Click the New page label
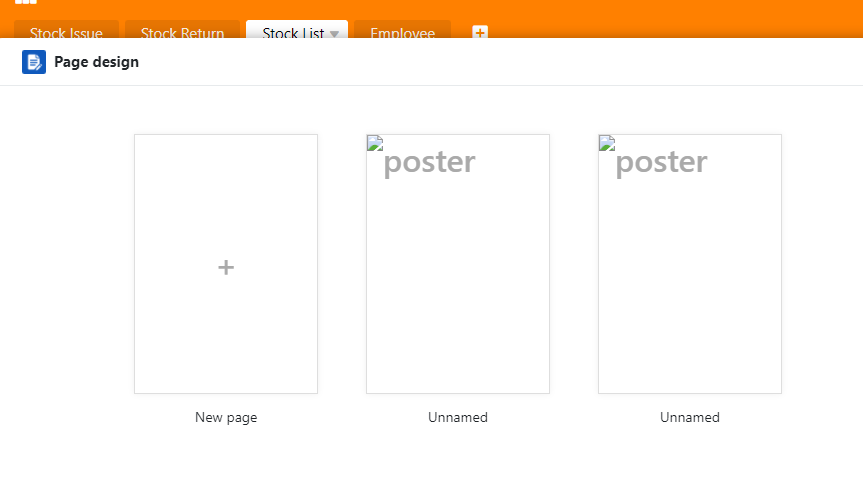 [x=226, y=418]
